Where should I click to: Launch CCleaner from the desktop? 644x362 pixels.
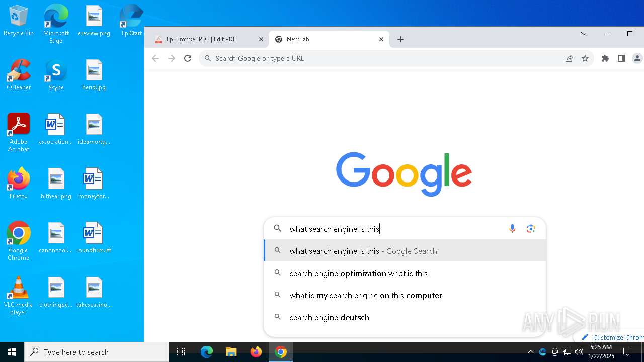(19, 75)
